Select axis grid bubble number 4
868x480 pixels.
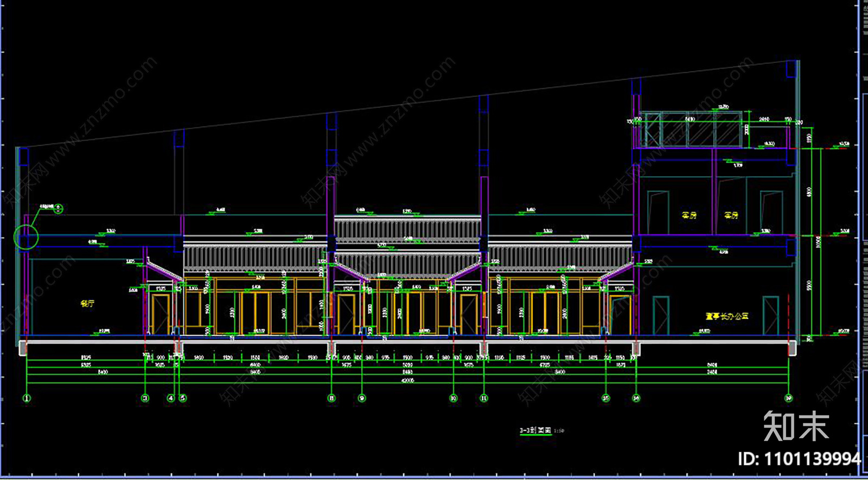(171, 398)
